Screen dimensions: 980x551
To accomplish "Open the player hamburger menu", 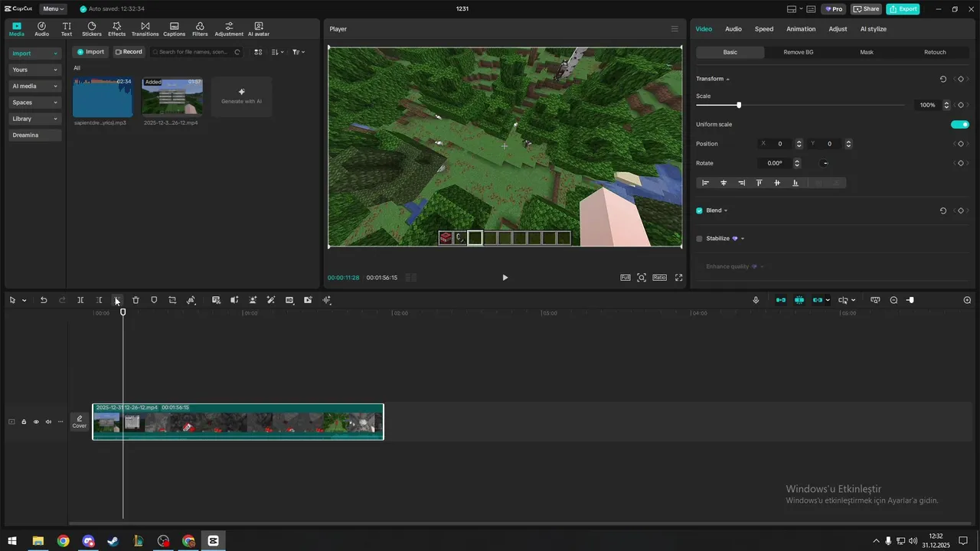I will tap(675, 29).
